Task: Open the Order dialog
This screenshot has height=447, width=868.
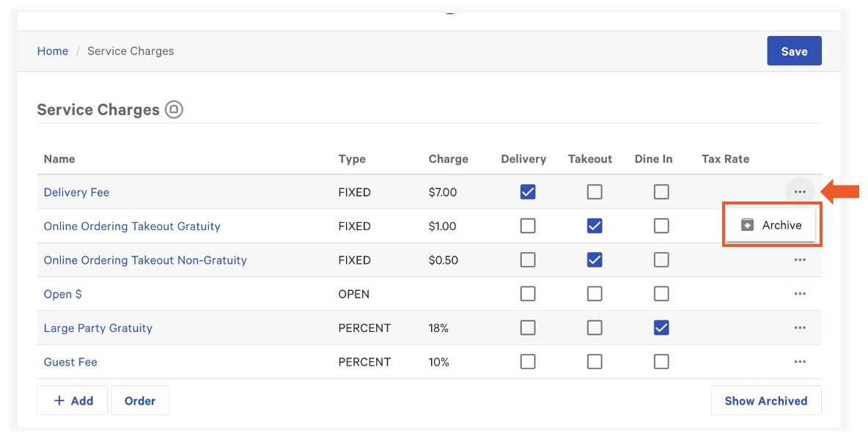Action: 139,400
